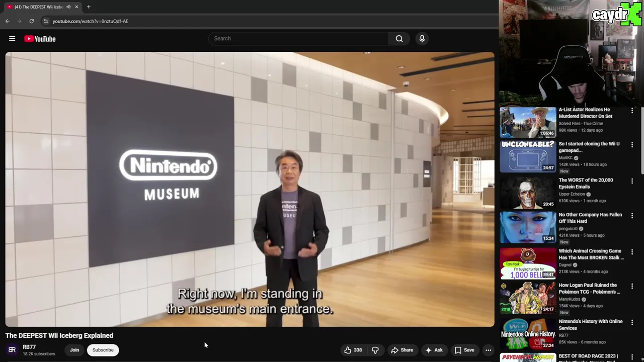Select The DEEPEST Wii Iceberg tab
Screen dimensions: 644x362
(38, 7)
